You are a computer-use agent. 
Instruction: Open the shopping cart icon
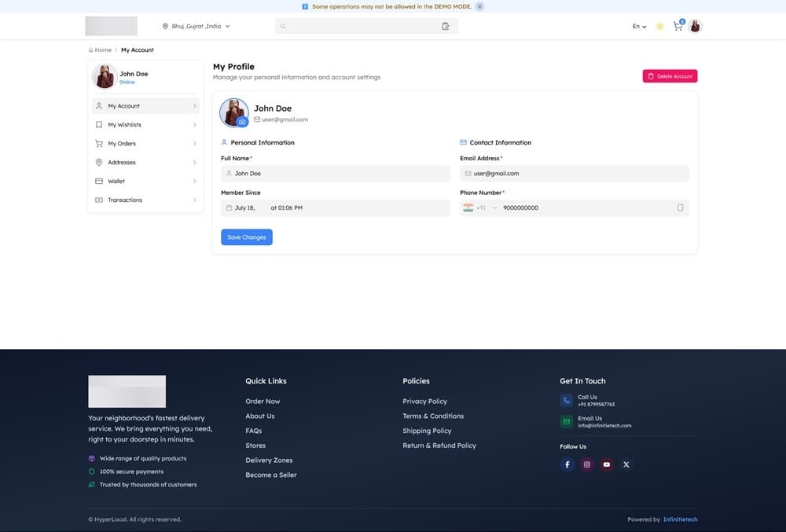[x=678, y=26]
